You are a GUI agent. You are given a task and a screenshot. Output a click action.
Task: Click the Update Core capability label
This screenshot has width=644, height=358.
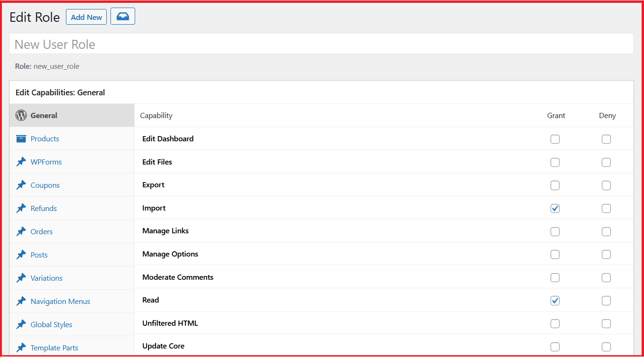pyautogui.click(x=164, y=346)
